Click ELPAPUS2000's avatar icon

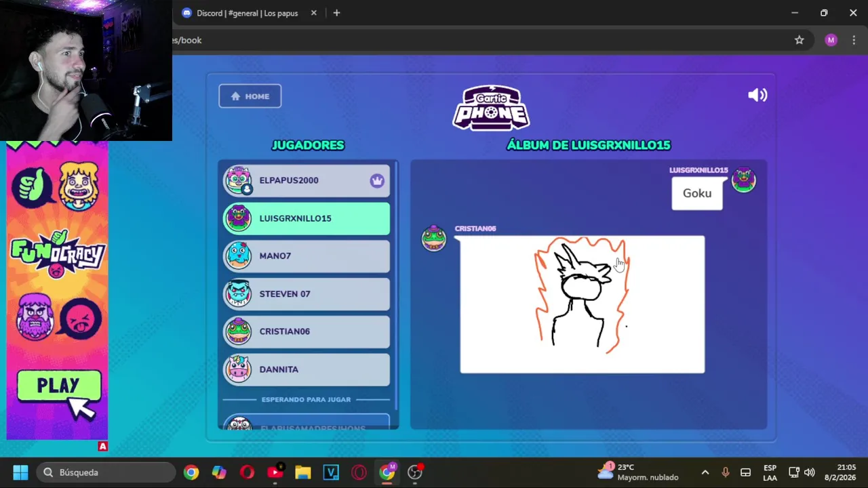(238, 180)
